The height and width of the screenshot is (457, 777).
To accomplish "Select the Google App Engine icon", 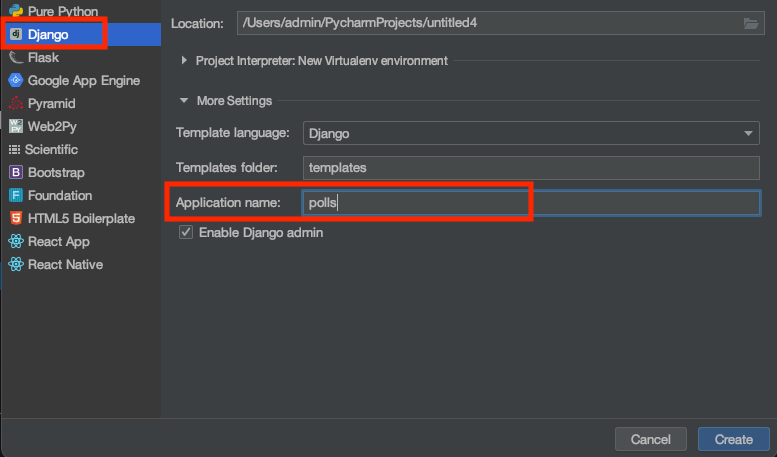I will point(16,80).
